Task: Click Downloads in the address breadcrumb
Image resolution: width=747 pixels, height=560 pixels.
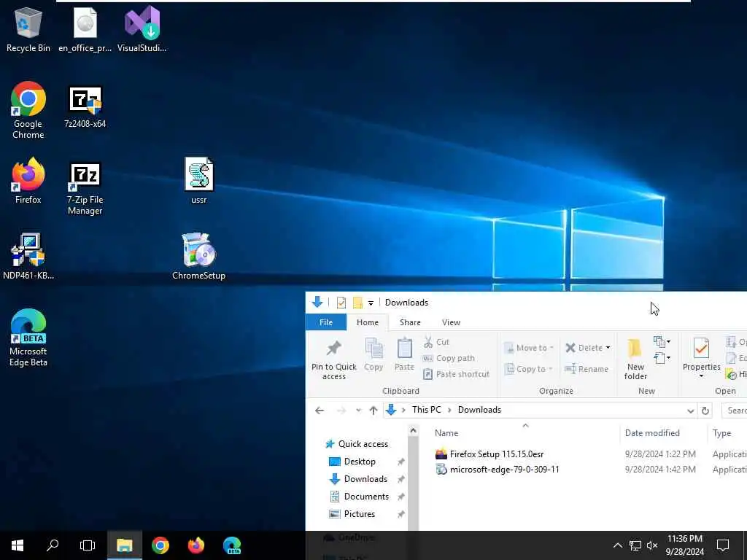Action: 479,410
